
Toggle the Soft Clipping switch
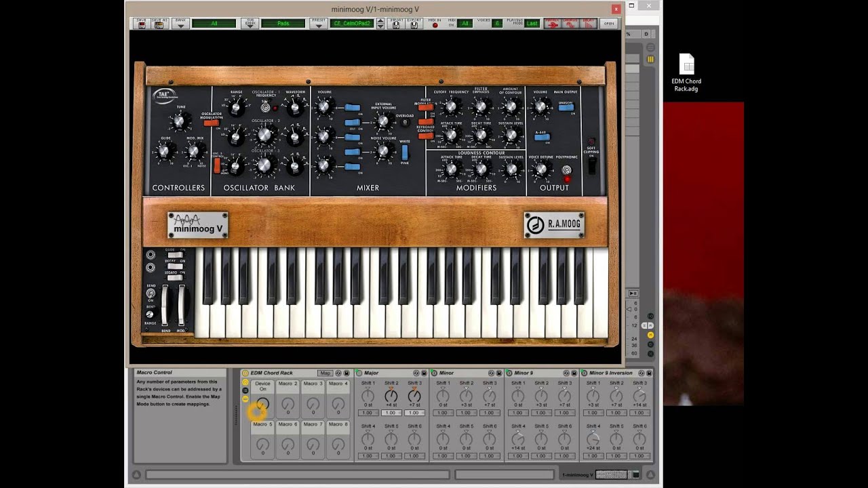pyautogui.click(x=591, y=166)
